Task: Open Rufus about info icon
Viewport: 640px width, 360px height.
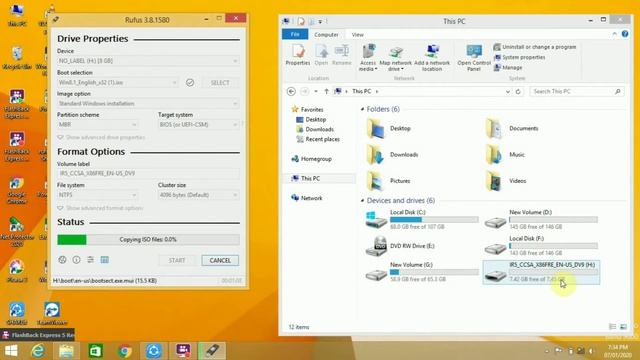Action: [x=76, y=260]
